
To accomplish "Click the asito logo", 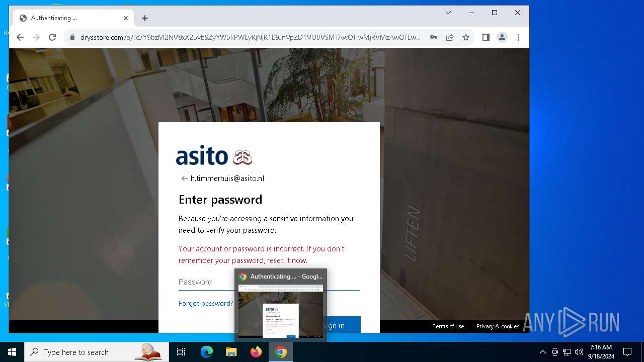I will pyautogui.click(x=214, y=155).
